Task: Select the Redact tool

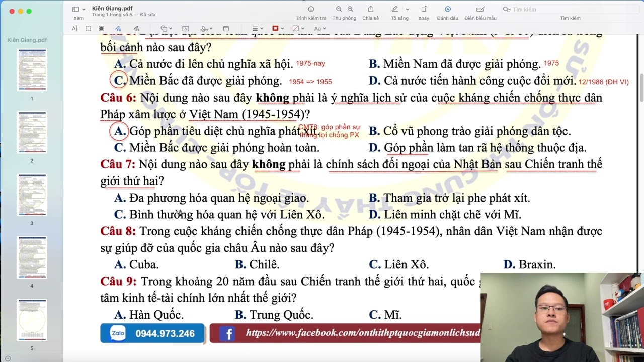Action: (x=102, y=29)
